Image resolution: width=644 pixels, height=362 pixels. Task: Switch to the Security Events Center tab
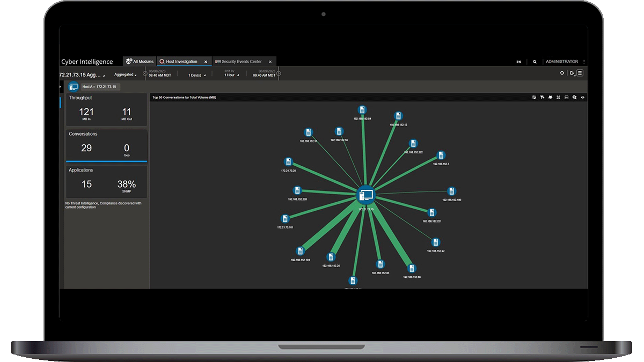coord(241,62)
